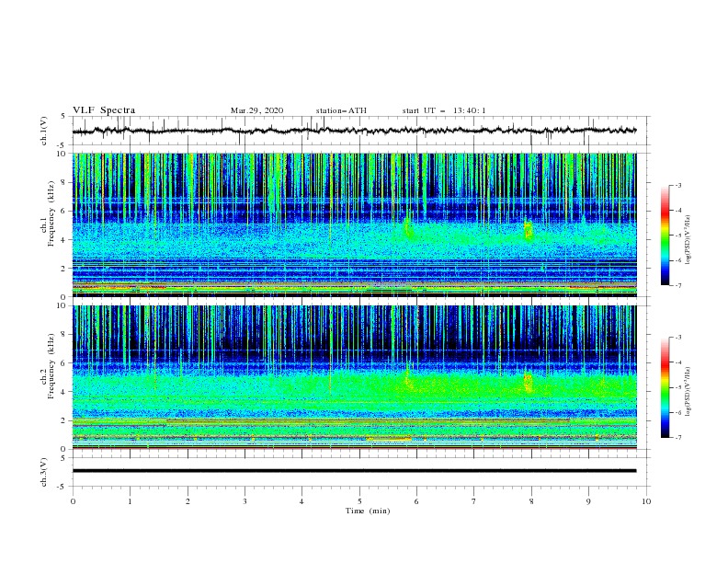Click the "-5" tick on ch.1(V) axis
The height and width of the screenshot is (563, 728).
click(x=62, y=145)
